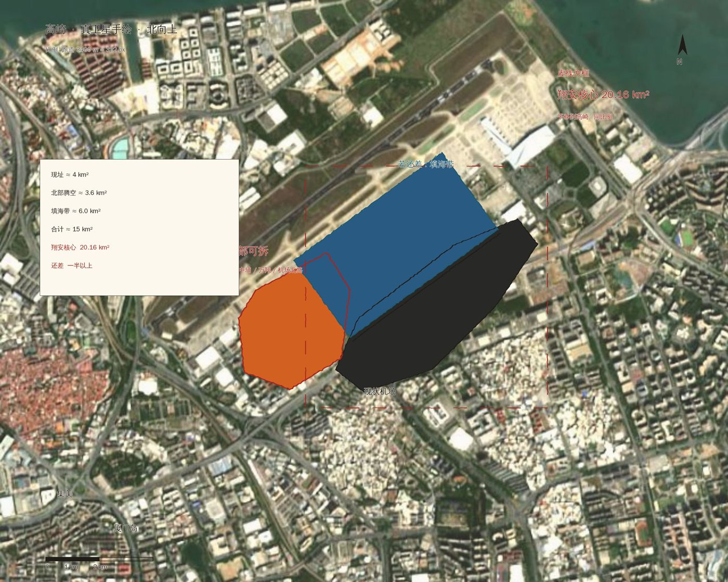728x582 pixels.
Task: Click the 集美 place label
Action: click(x=64, y=494)
